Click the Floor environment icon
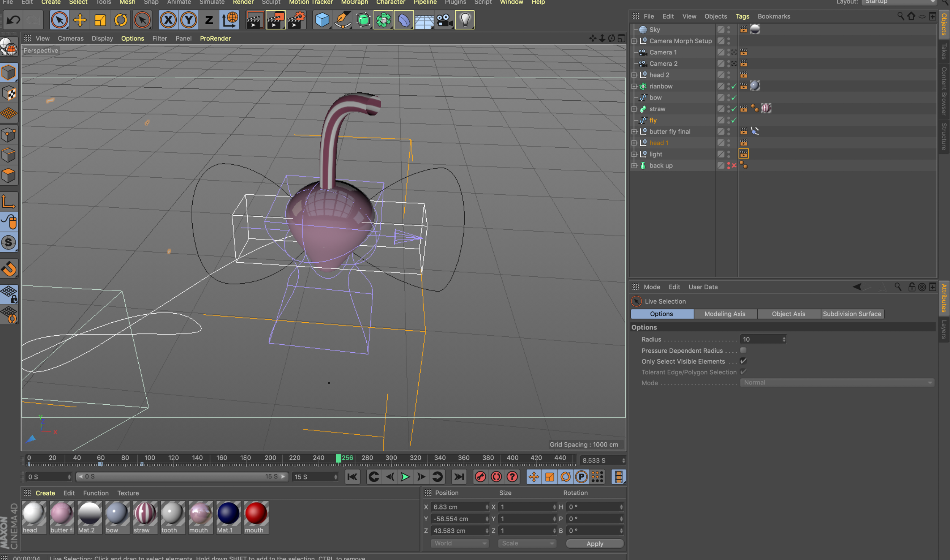Image resolution: width=950 pixels, height=560 pixels. [x=424, y=20]
